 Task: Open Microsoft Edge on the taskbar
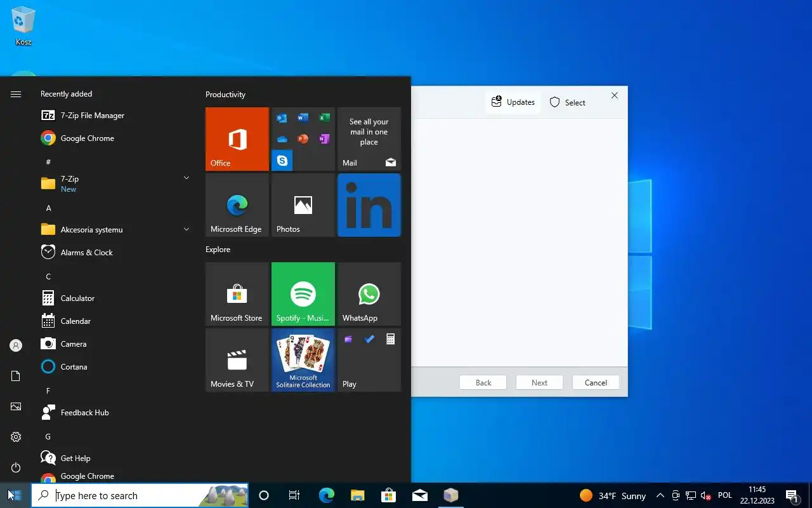click(x=327, y=495)
